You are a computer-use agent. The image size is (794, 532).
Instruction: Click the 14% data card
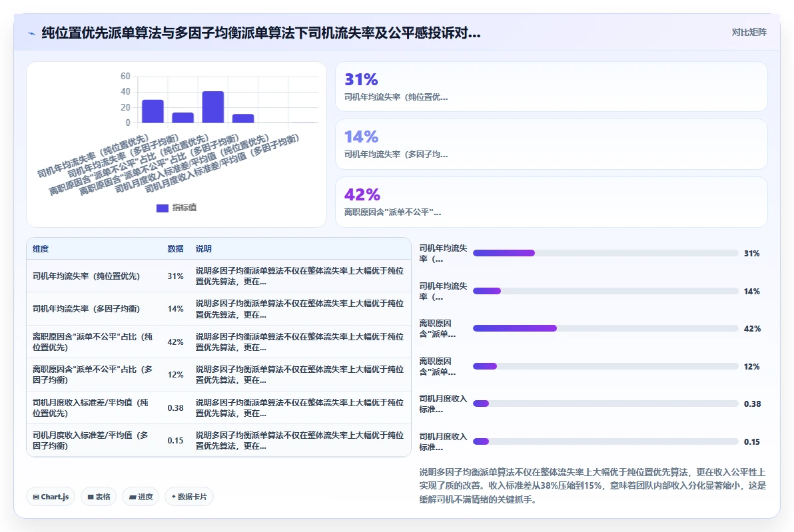click(x=551, y=144)
